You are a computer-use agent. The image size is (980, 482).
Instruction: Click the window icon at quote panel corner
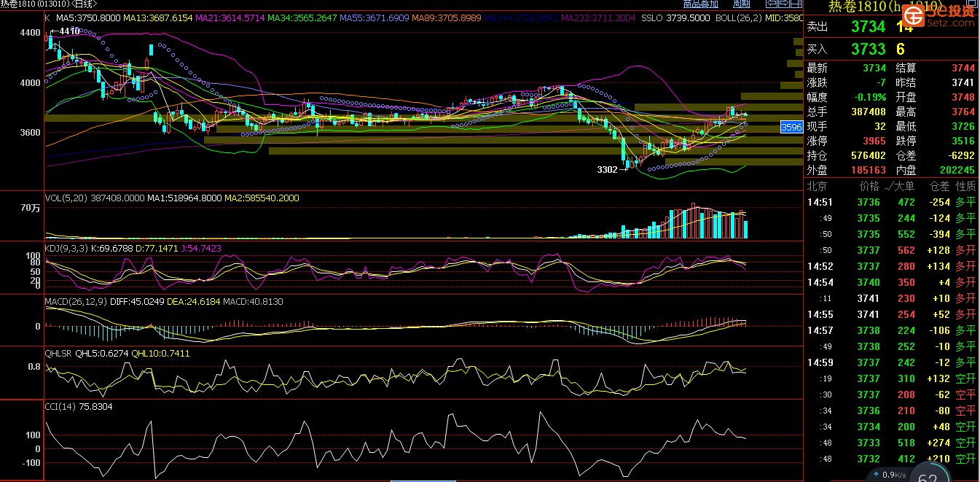pyautogui.click(x=972, y=3)
